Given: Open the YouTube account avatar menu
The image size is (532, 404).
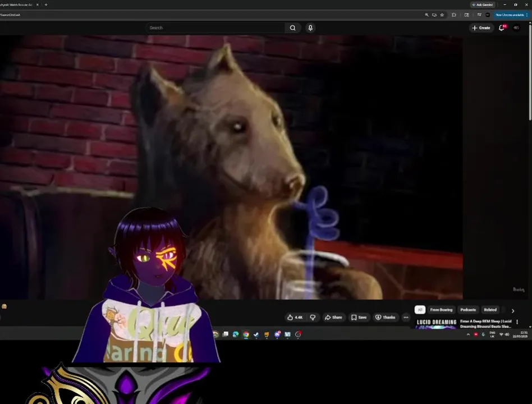Looking at the screenshot, I should [516, 28].
